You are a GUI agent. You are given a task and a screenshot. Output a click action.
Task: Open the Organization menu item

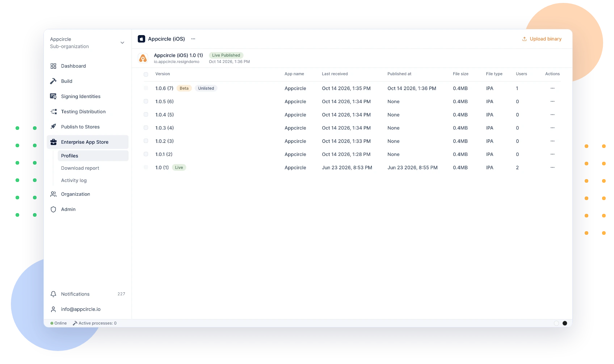click(88, 194)
